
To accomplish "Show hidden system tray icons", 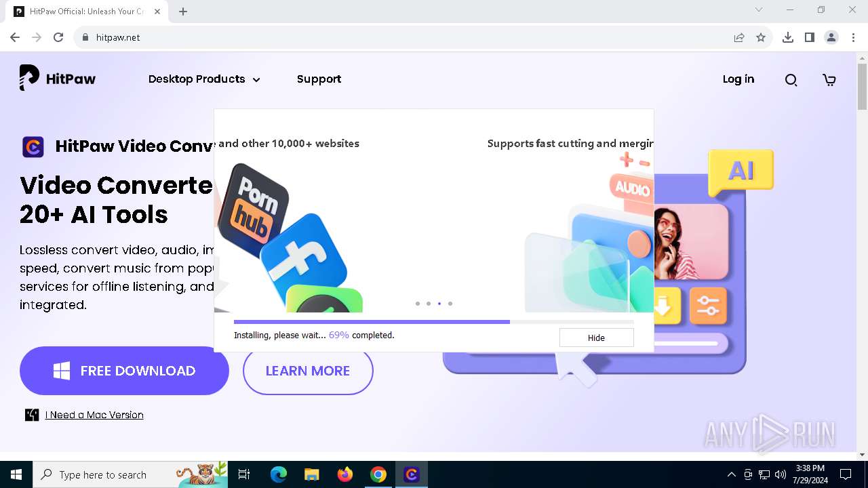I will pos(731,474).
